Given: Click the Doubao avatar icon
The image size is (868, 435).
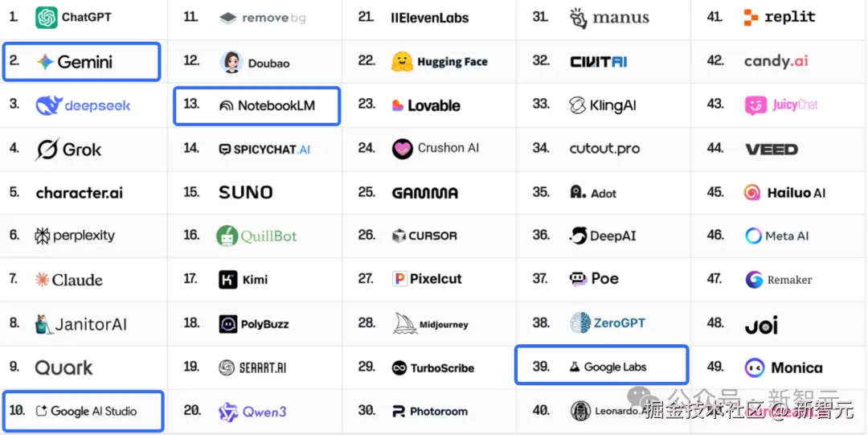Looking at the screenshot, I should [x=231, y=62].
